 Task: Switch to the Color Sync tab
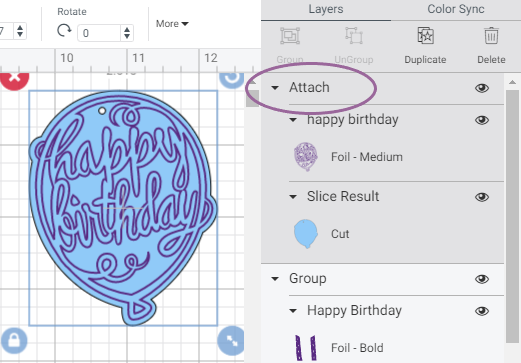[x=456, y=9]
